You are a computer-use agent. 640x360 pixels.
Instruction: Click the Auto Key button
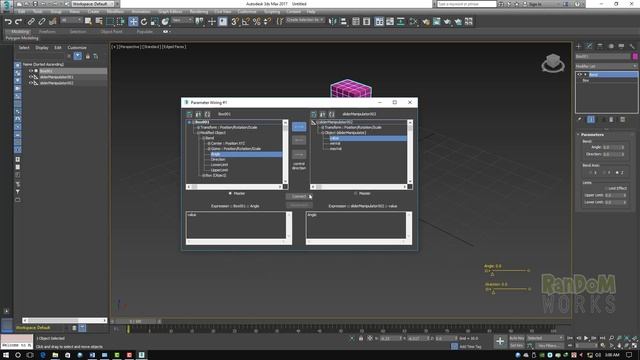517,338
